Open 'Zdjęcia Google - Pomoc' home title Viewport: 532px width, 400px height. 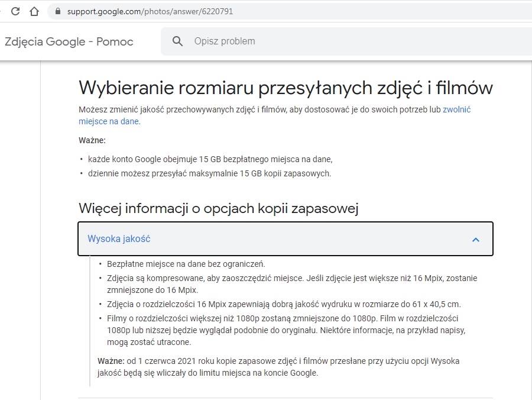(x=69, y=41)
